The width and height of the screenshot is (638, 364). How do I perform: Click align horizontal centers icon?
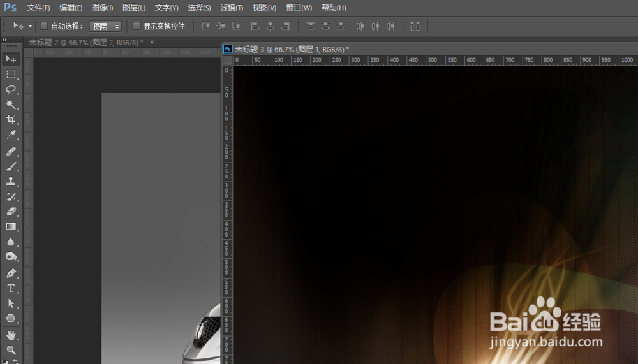[x=270, y=26]
